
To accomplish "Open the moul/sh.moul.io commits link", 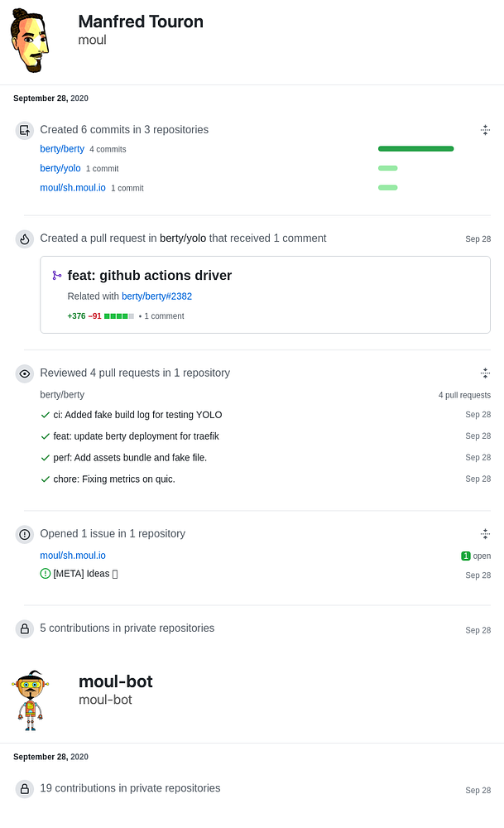I will click(x=73, y=188).
